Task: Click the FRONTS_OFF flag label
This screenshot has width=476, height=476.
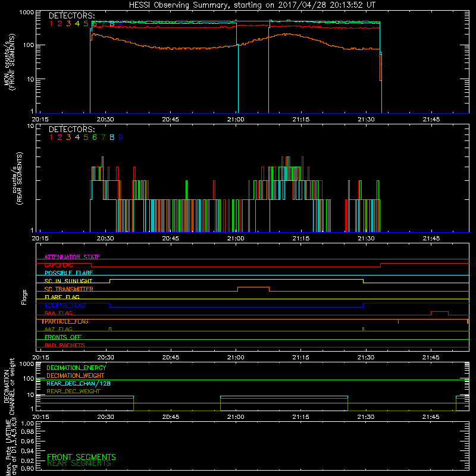Action: point(63,337)
